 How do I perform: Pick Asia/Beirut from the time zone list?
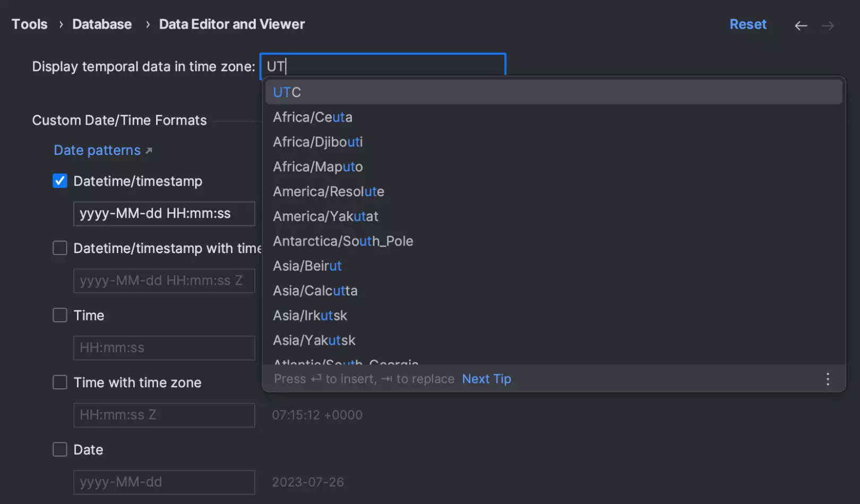(307, 266)
